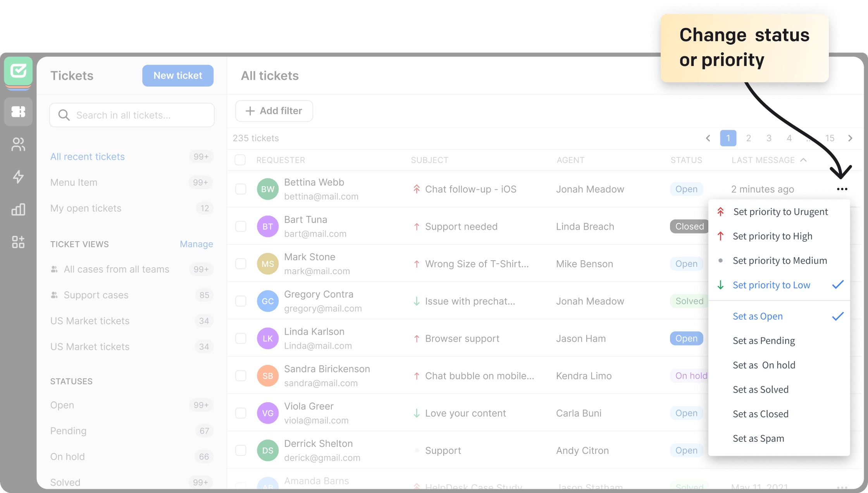
Task: Click the 'Add filter' button
Action: pos(274,111)
